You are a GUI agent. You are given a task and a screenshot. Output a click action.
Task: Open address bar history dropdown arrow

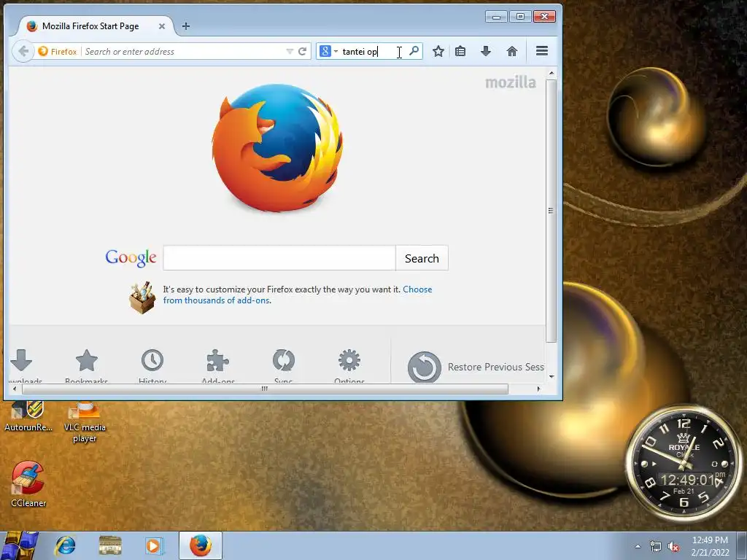(x=289, y=51)
